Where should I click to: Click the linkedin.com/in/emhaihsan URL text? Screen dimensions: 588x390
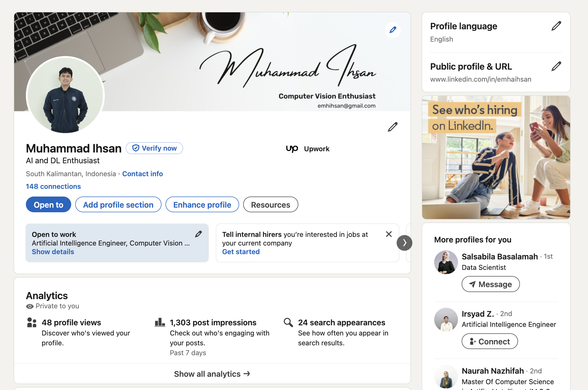tap(480, 79)
